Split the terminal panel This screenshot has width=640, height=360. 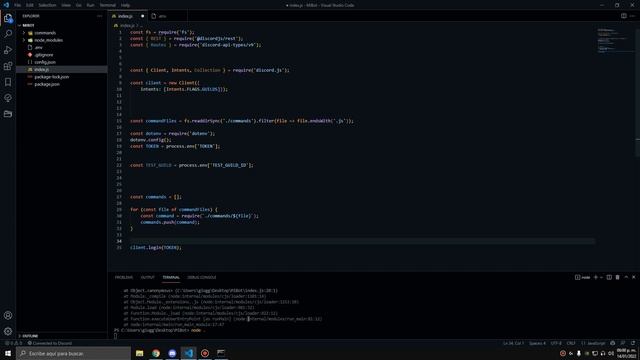[x=609, y=277]
